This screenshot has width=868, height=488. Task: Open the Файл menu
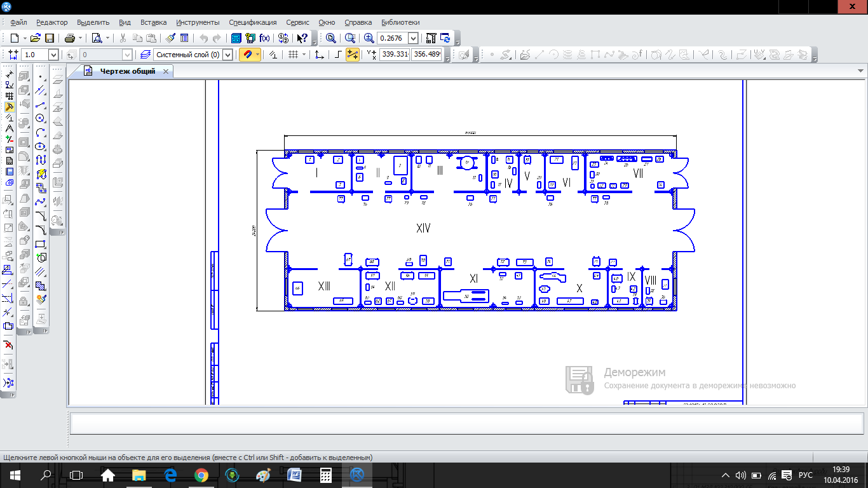18,22
